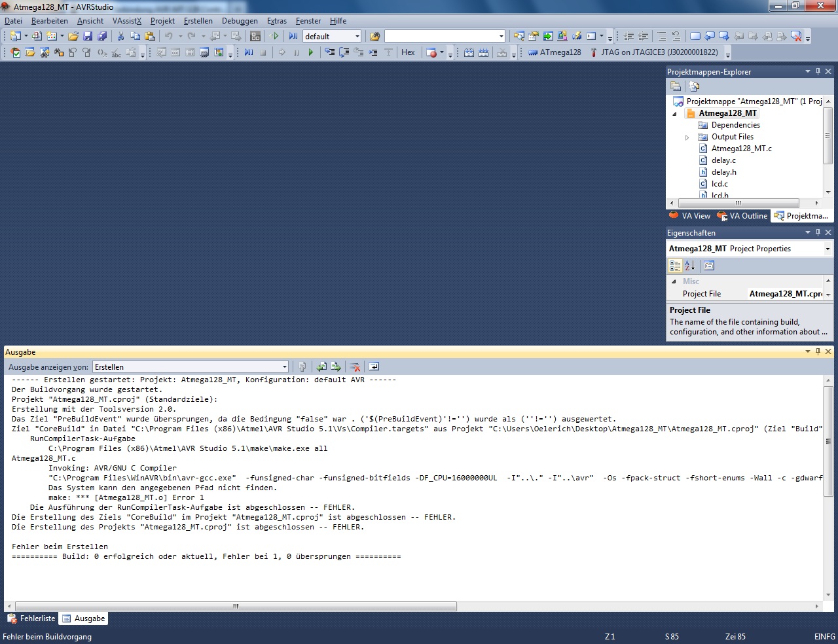Click the Paste clipboard icon
Viewport: 838px width, 644px height.
point(149,36)
